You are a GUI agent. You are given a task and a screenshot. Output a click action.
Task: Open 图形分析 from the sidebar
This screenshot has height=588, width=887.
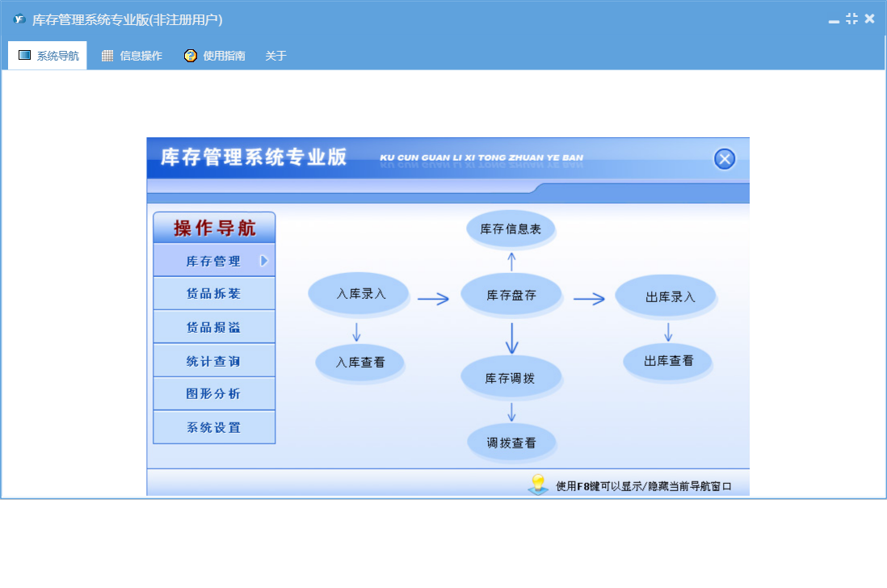(214, 393)
